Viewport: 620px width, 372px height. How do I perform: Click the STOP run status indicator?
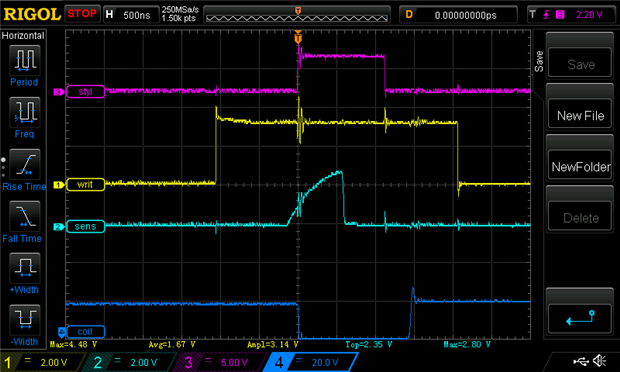pos(82,14)
